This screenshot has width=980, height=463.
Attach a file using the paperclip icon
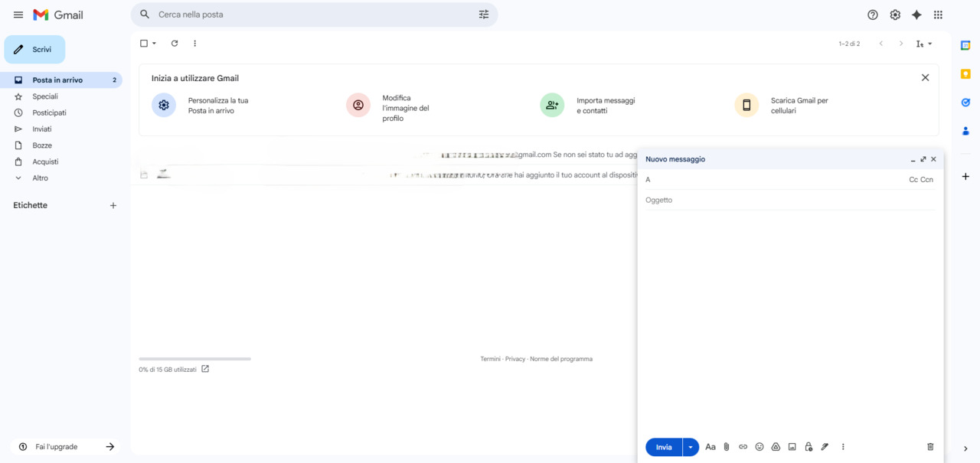tap(726, 446)
